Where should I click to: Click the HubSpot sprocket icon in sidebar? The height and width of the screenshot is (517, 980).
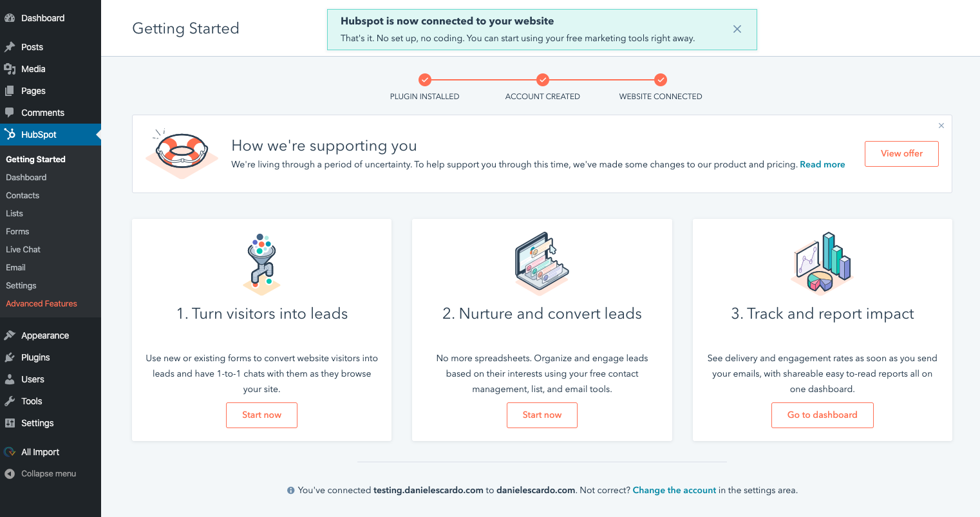(x=10, y=135)
